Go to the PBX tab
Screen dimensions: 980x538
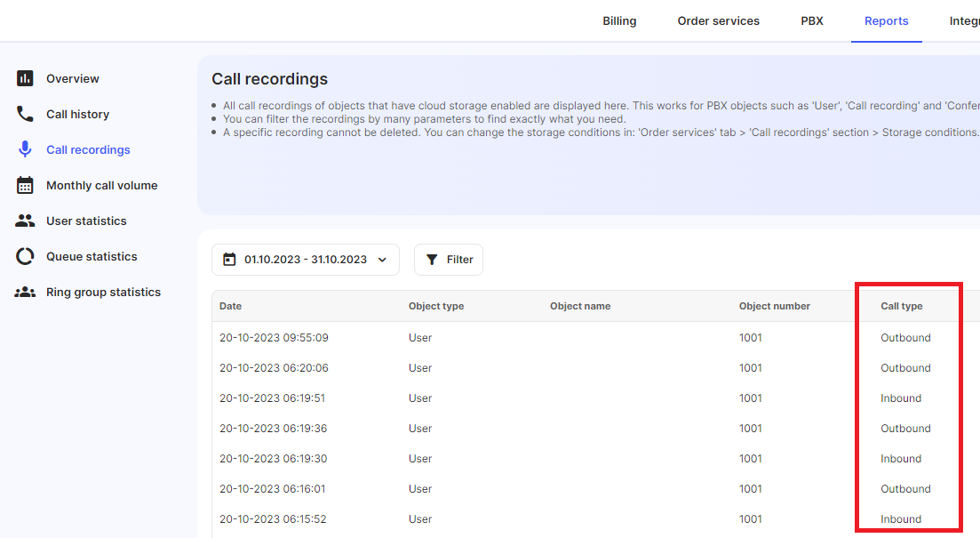(x=812, y=20)
